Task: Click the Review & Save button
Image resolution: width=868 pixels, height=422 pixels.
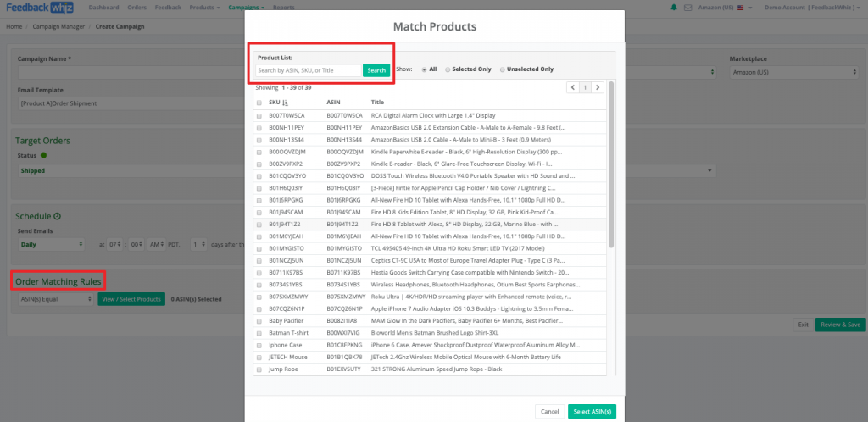Action: pyautogui.click(x=840, y=325)
